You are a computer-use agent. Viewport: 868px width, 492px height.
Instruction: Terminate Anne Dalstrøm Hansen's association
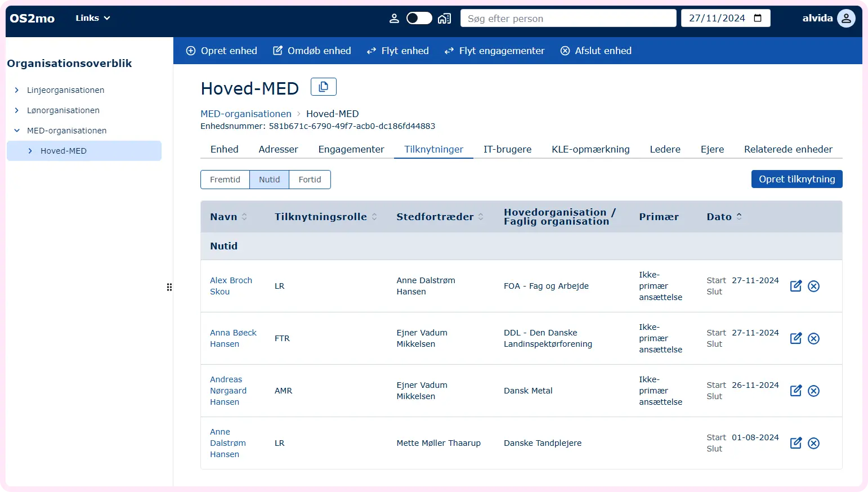pyautogui.click(x=813, y=443)
